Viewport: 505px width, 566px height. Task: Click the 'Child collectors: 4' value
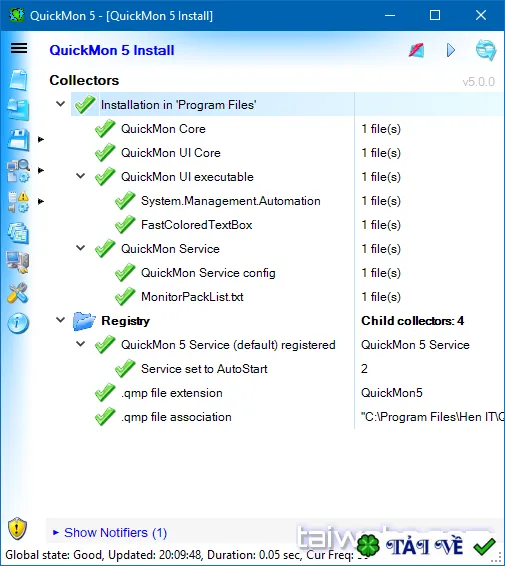pos(413,321)
